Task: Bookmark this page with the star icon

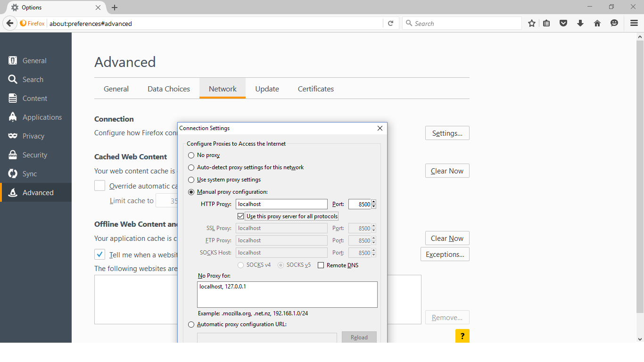Action: pyautogui.click(x=532, y=23)
